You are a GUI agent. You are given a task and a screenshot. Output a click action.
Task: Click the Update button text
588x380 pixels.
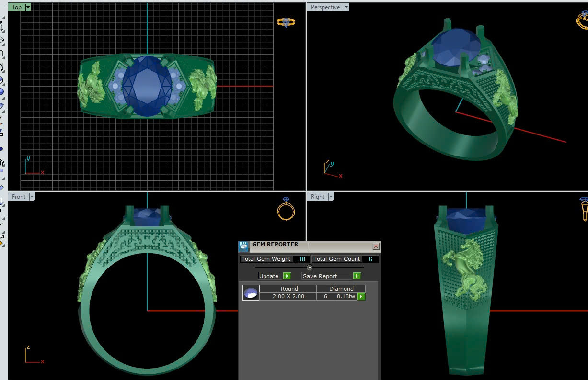click(269, 276)
